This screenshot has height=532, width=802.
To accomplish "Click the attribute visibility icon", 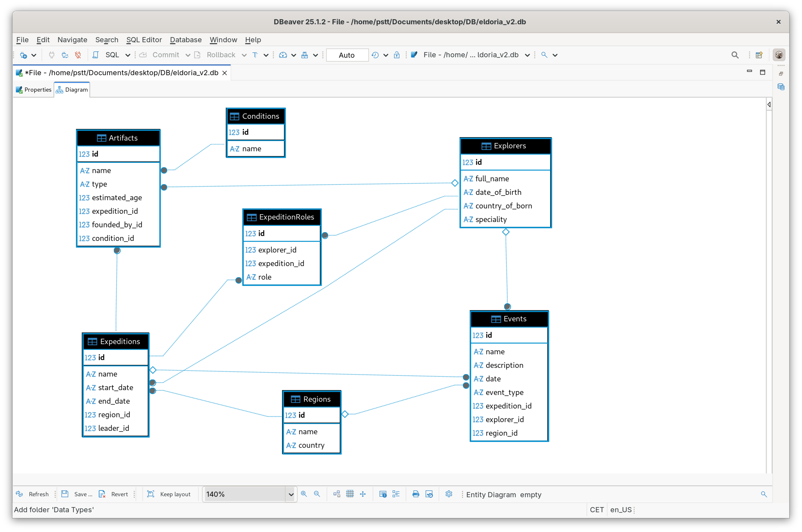I will pyautogui.click(x=383, y=494).
